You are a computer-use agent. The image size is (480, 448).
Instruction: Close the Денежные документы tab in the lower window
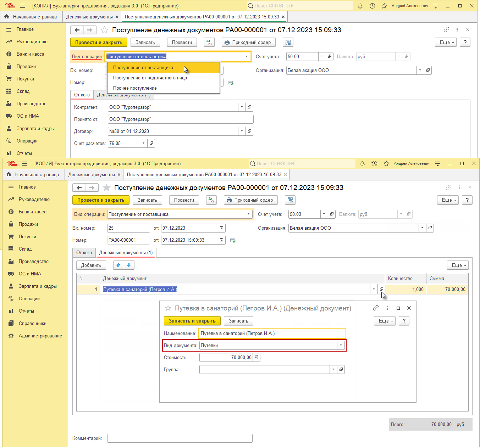pos(119,174)
